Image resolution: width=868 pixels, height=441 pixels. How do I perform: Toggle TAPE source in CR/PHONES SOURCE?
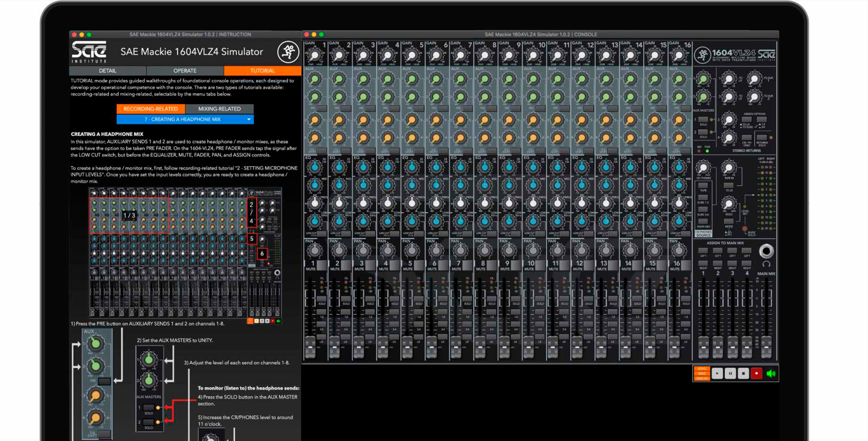point(703,185)
